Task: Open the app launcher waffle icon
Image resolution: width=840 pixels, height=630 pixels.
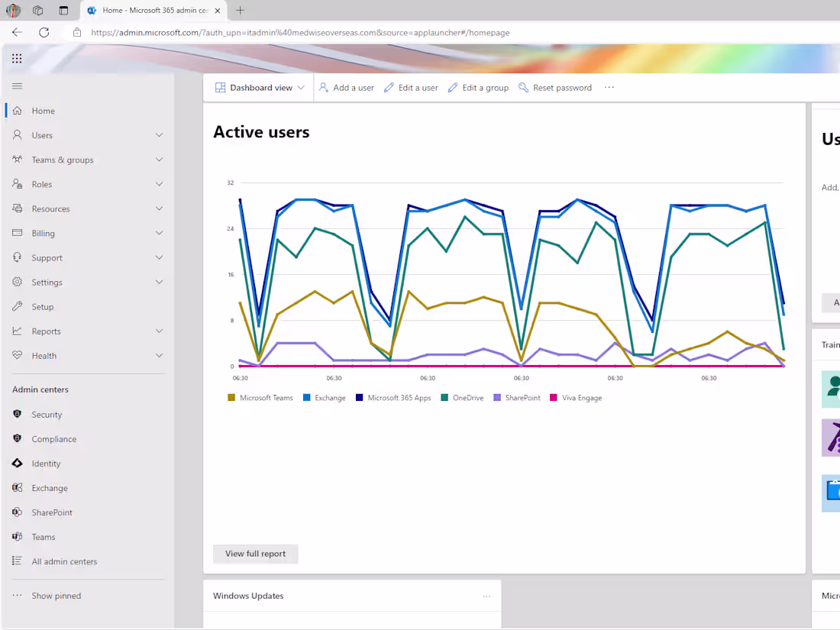Action: tap(17, 58)
